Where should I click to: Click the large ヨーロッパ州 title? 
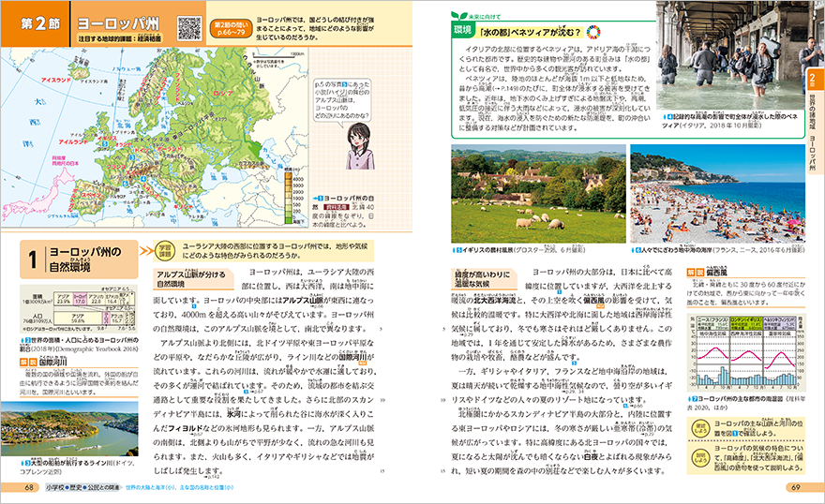coord(118,23)
